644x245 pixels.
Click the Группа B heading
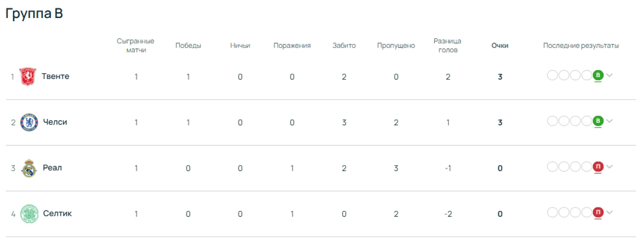34,14
